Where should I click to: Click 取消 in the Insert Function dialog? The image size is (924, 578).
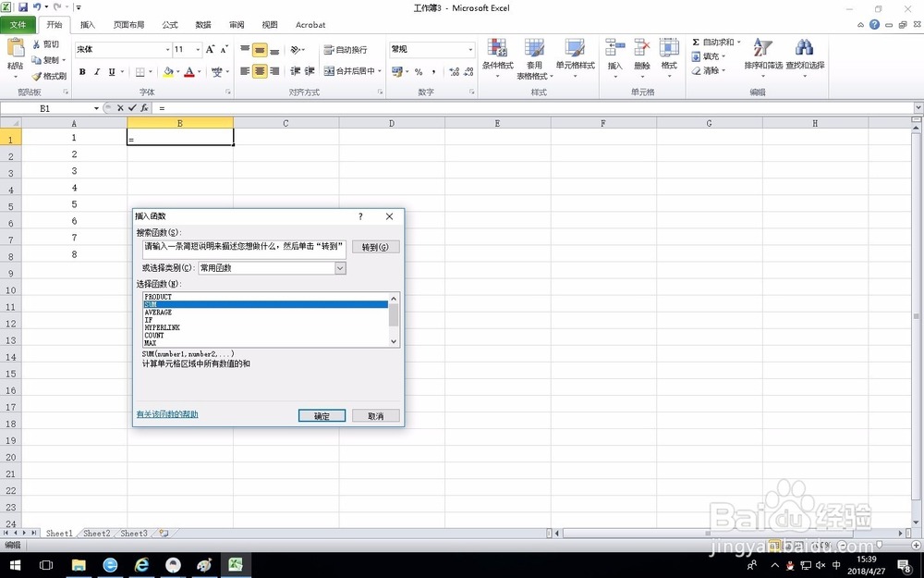point(375,416)
